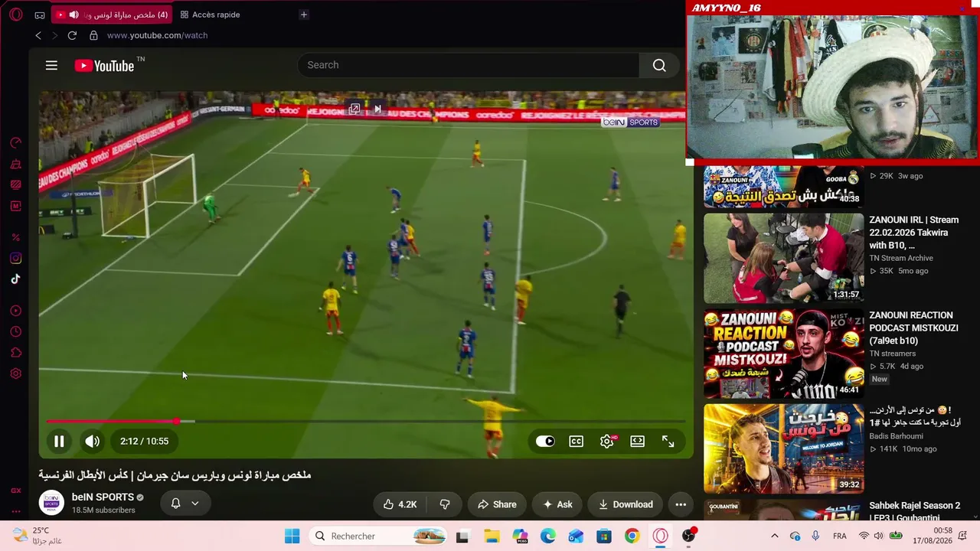Open the Windows Start menu
The width and height of the screenshot is (980, 551).
(x=292, y=536)
